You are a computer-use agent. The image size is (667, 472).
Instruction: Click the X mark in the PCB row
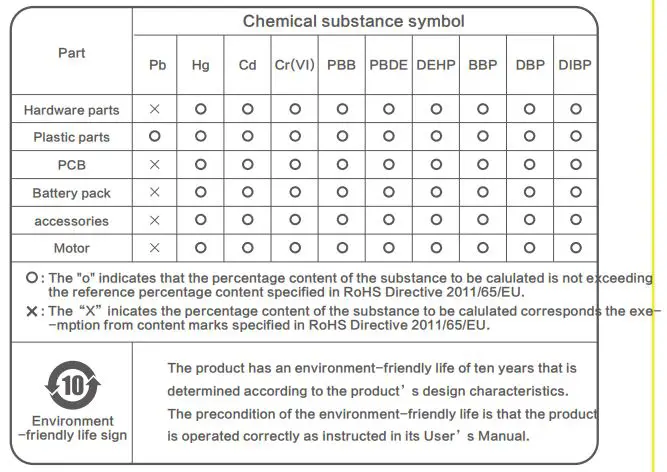[155, 163]
